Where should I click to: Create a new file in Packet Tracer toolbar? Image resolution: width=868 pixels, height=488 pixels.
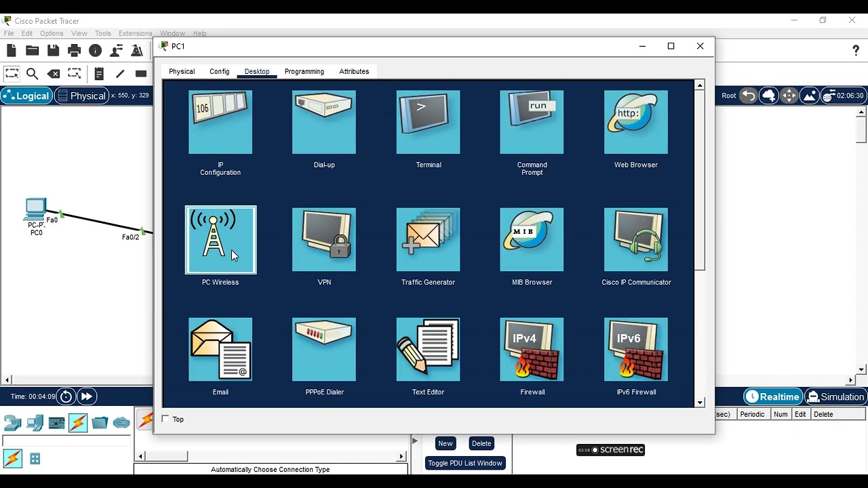tap(12, 50)
